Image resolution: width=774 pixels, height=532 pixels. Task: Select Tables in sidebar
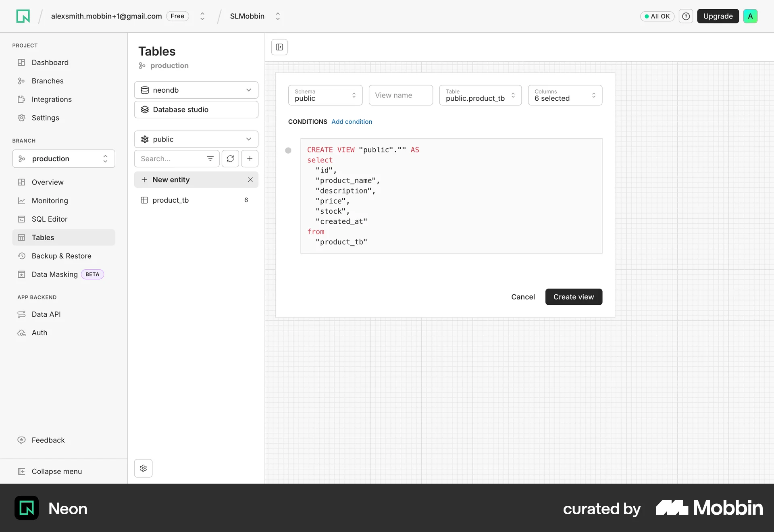(x=64, y=237)
